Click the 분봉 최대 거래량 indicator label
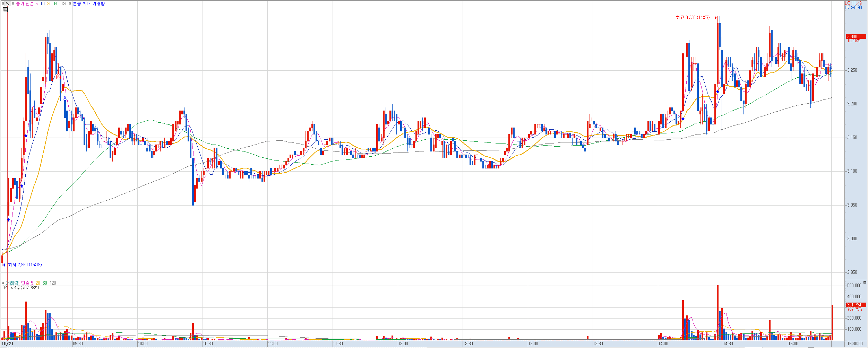 point(89,4)
